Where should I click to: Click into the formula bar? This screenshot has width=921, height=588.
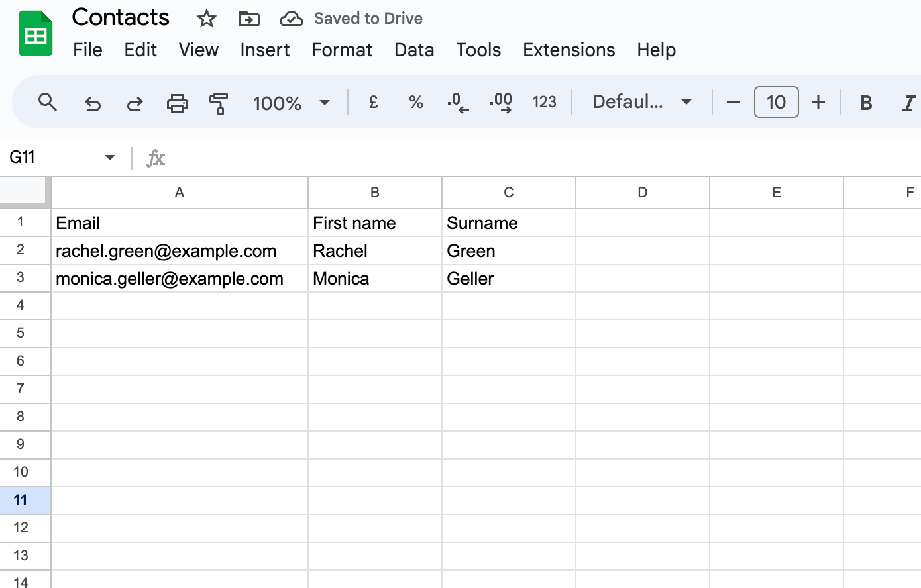coord(543,158)
